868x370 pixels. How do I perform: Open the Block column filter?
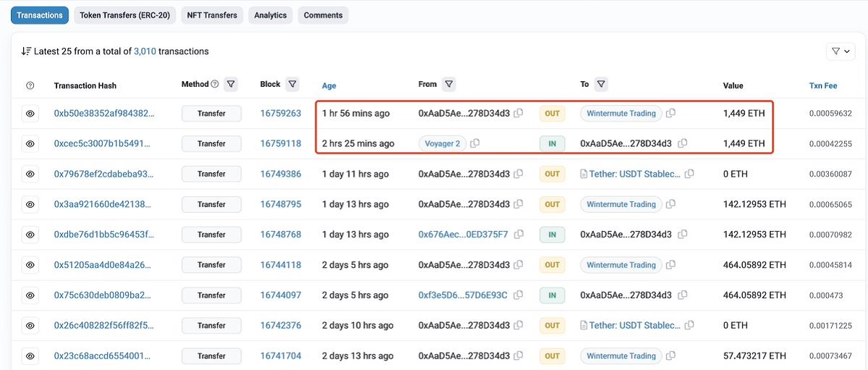(292, 85)
